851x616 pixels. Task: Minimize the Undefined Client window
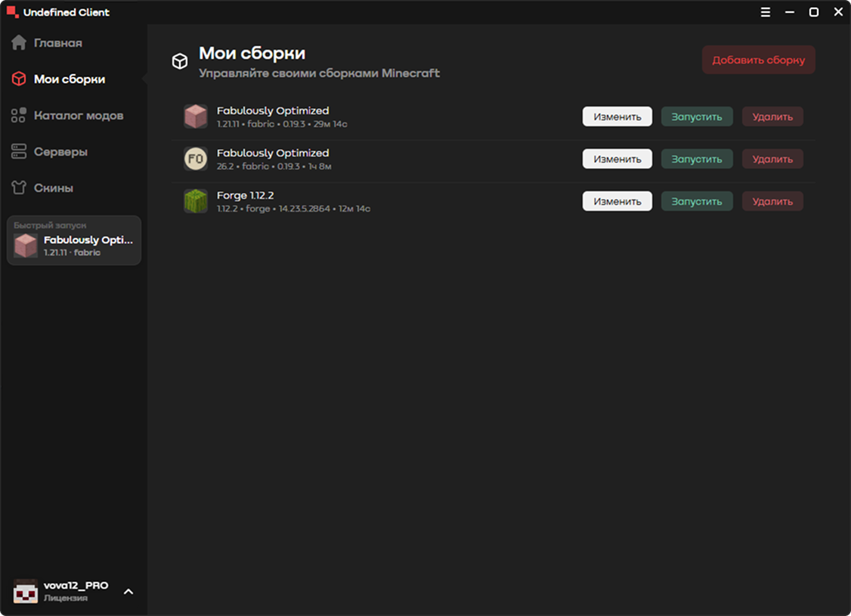coord(790,12)
